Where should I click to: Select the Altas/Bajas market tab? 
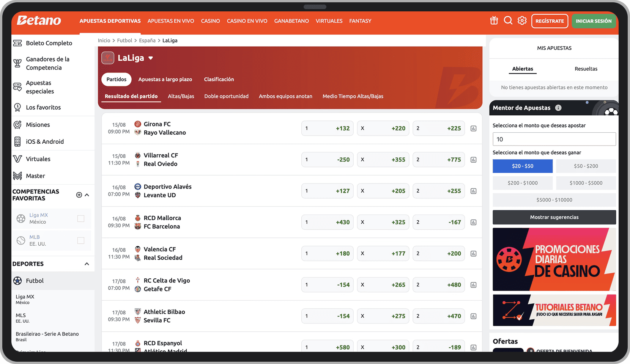pos(181,96)
